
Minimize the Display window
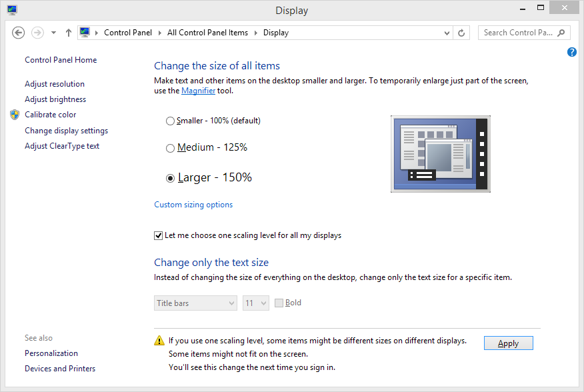click(x=523, y=9)
